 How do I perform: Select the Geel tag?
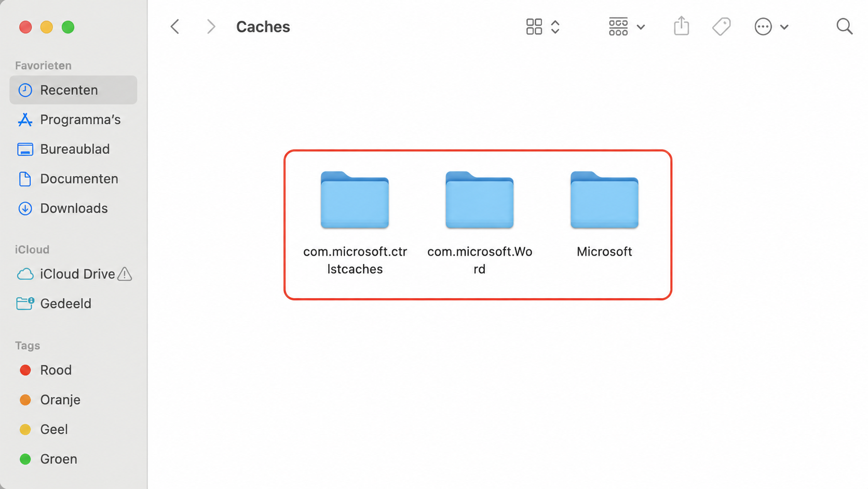(73, 429)
